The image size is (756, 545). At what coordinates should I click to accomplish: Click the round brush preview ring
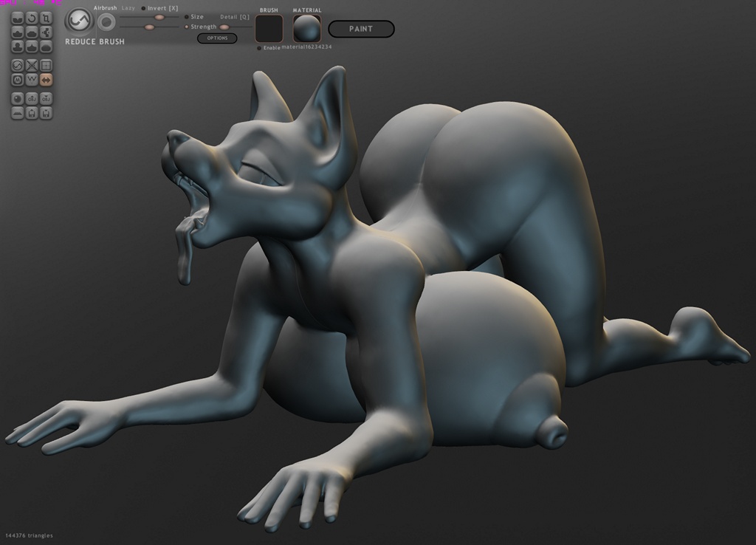coord(106,22)
